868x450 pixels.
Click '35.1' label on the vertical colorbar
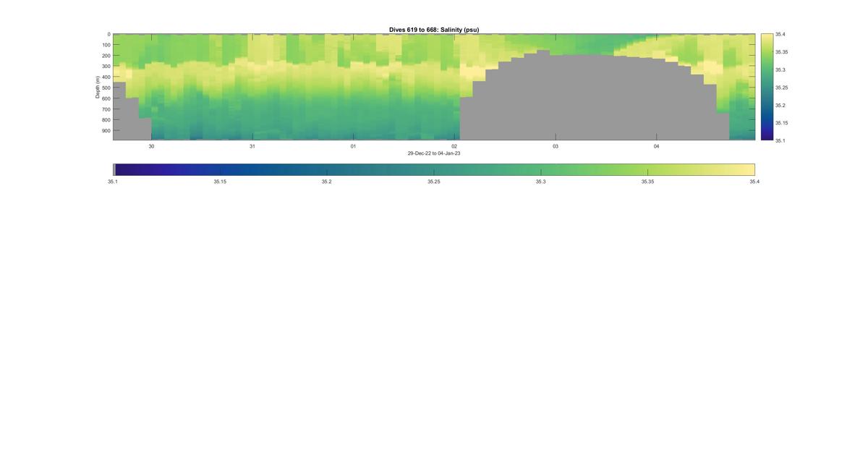[780, 140]
